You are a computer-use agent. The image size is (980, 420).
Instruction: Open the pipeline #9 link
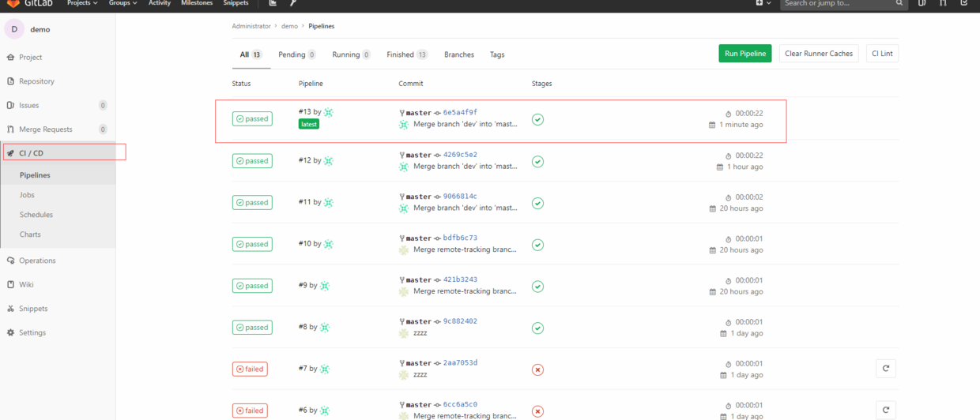(303, 285)
